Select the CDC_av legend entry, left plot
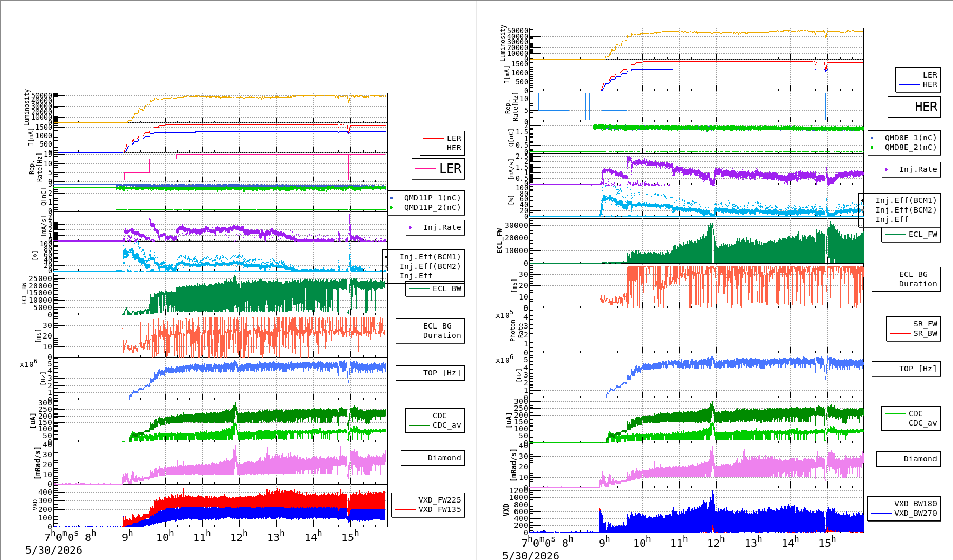 coord(435,425)
